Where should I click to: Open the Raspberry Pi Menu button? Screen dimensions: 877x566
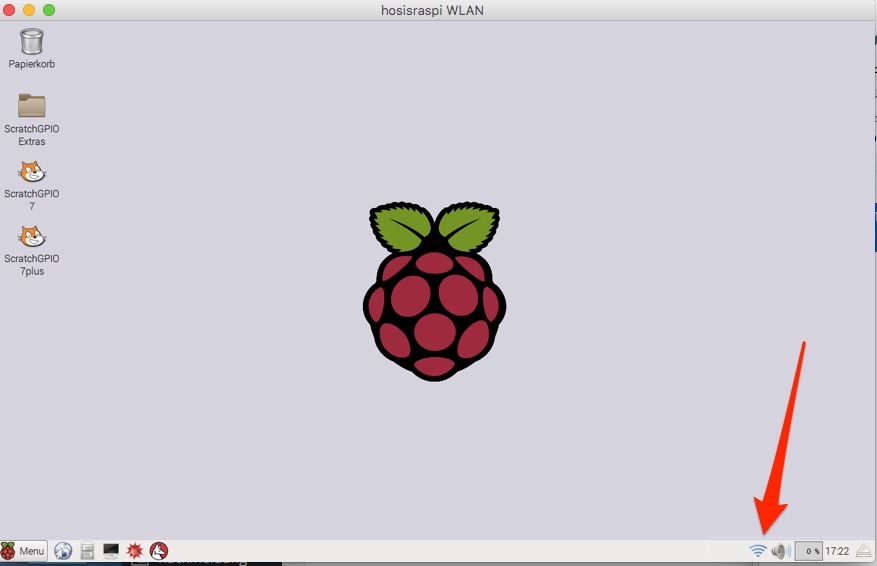point(23,551)
